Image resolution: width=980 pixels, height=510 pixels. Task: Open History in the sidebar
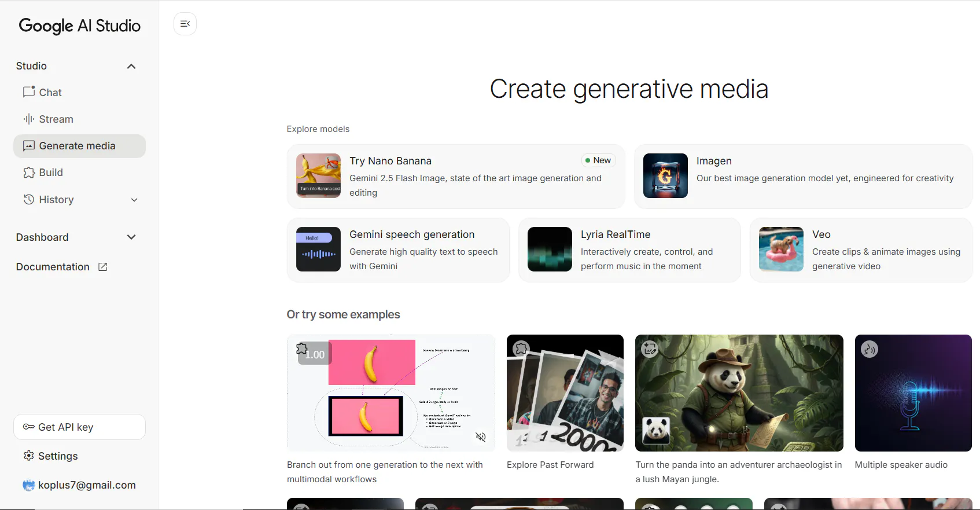[79, 199]
